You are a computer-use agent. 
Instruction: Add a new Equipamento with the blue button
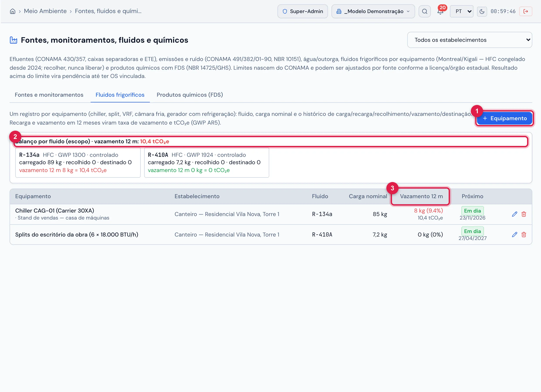[504, 118]
